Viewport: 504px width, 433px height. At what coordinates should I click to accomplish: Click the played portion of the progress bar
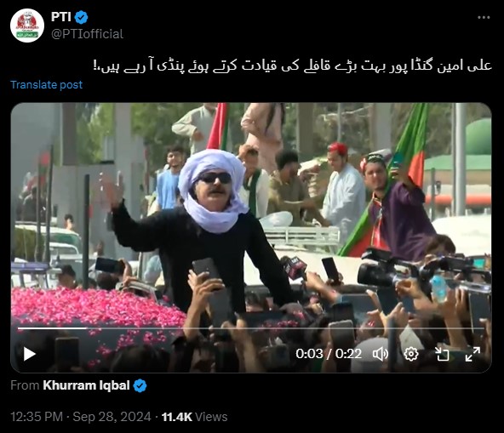tap(52, 328)
